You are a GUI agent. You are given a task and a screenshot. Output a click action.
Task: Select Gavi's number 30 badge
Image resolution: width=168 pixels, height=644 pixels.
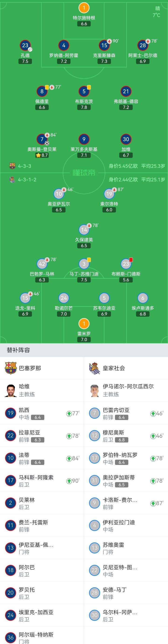click(x=126, y=139)
